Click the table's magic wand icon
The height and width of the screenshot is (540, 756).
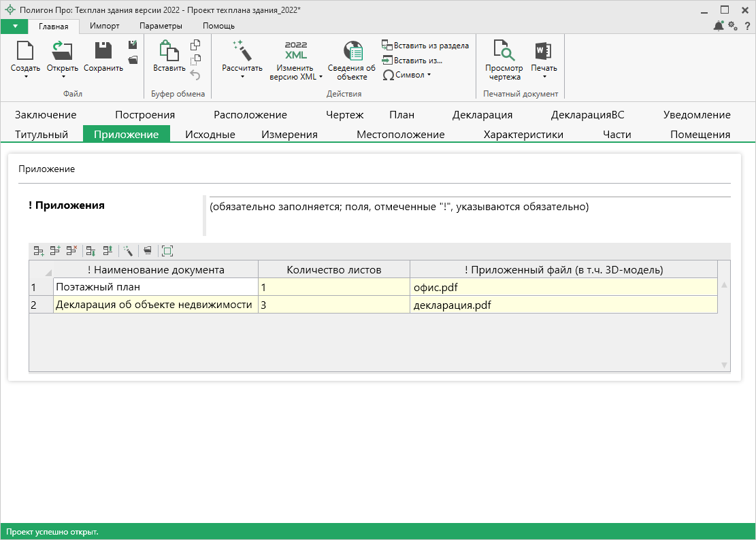[128, 251]
